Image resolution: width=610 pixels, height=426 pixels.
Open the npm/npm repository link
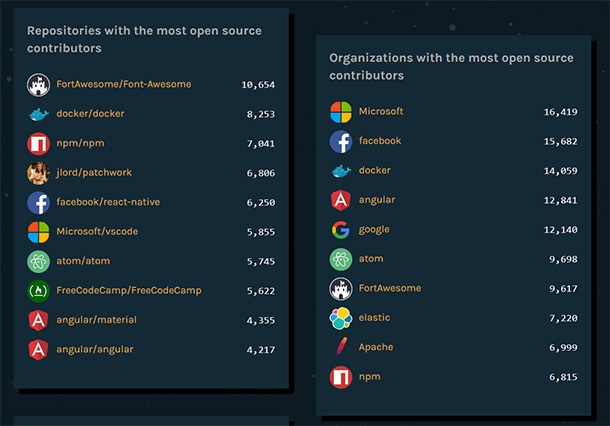(80, 144)
